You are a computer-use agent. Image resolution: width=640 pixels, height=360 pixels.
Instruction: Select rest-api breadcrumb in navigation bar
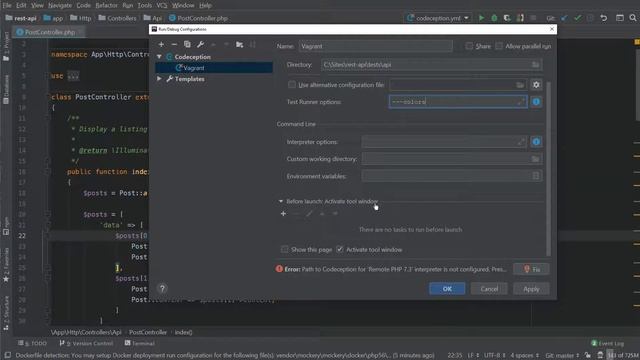(x=21, y=18)
